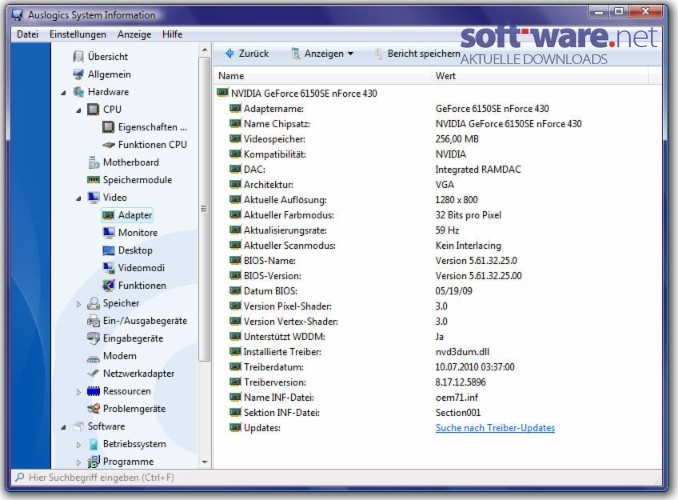Select the Datum BIOS row
The width and height of the screenshot is (678, 500).
(438, 291)
